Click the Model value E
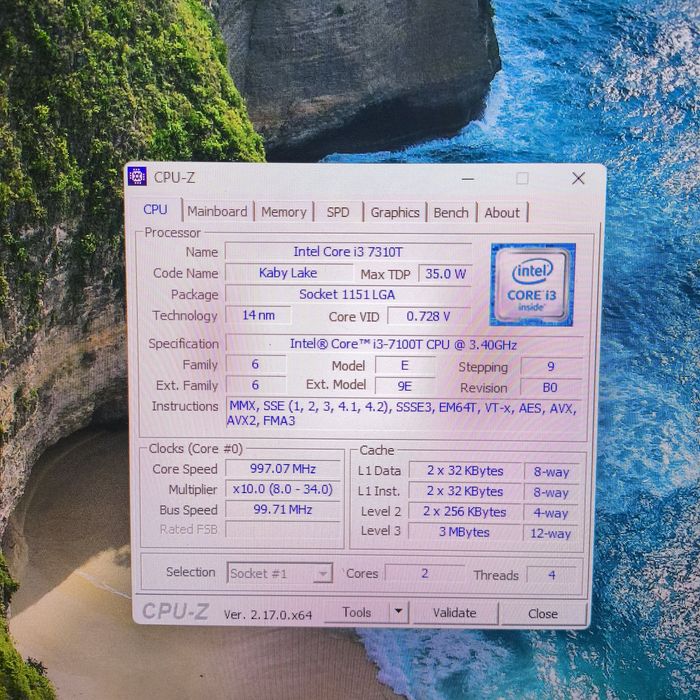700x700 pixels. click(x=404, y=365)
